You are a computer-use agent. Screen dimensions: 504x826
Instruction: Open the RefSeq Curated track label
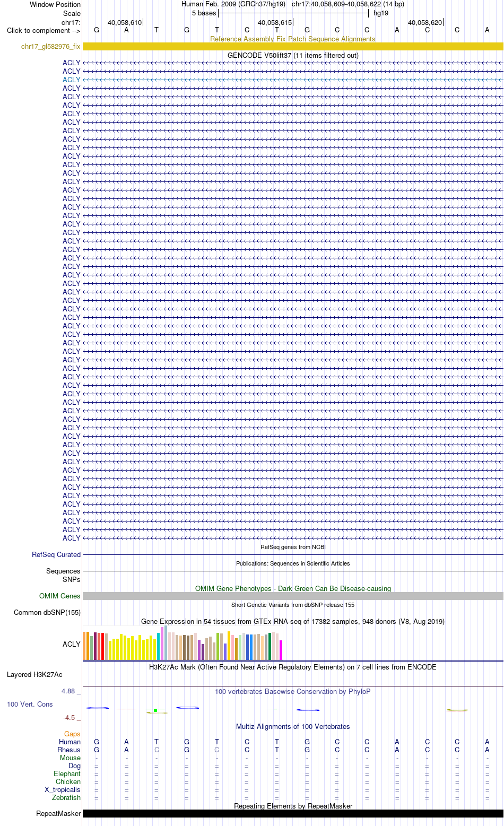pyautogui.click(x=56, y=554)
